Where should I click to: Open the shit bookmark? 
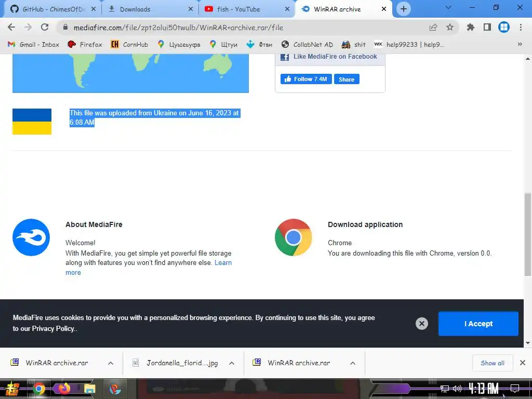pos(354,45)
